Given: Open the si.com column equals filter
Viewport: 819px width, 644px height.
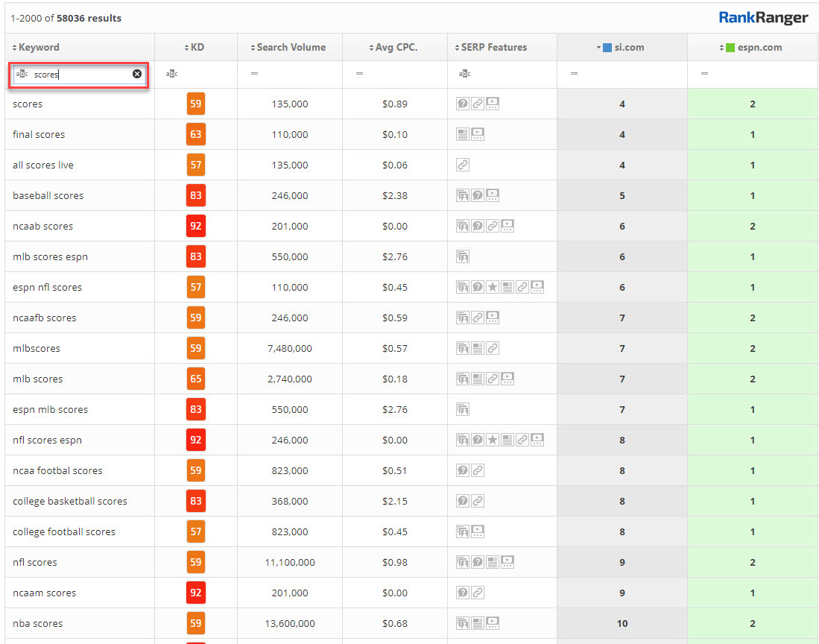Looking at the screenshot, I should 574,74.
